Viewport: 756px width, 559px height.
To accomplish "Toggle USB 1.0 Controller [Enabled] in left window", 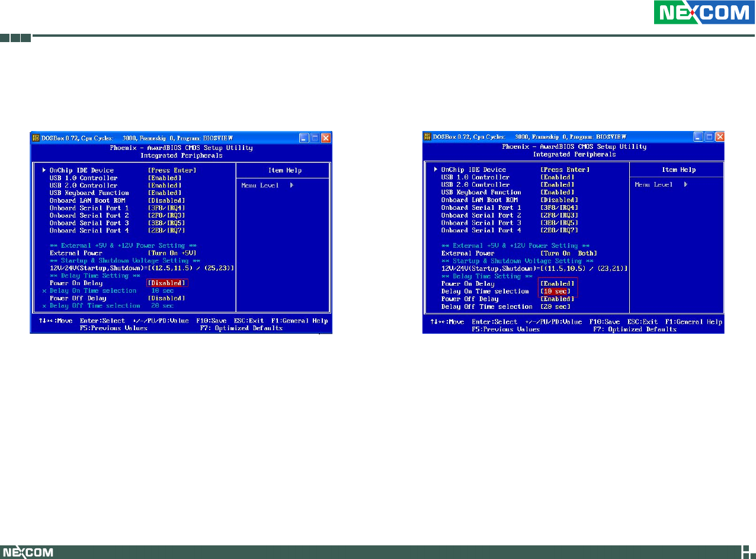I will point(164,178).
